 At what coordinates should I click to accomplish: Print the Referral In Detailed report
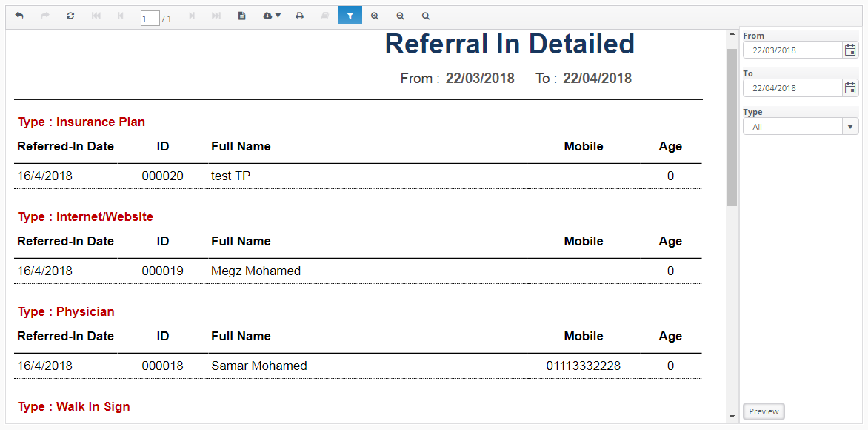(299, 16)
